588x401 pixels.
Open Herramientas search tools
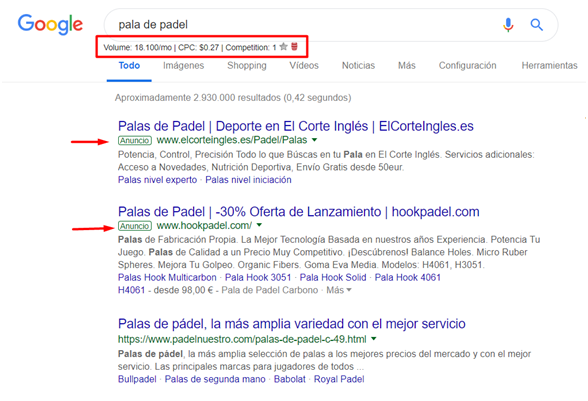tap(549, 66)
